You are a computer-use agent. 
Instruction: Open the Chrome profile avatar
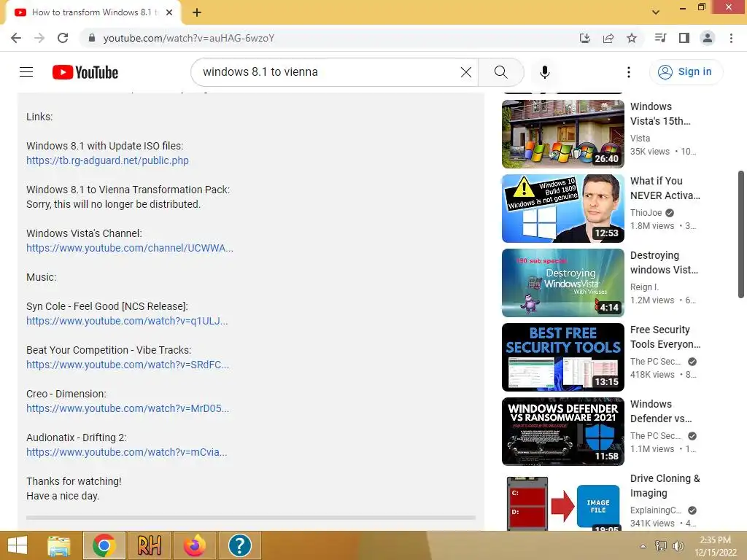tap(708, 38)
